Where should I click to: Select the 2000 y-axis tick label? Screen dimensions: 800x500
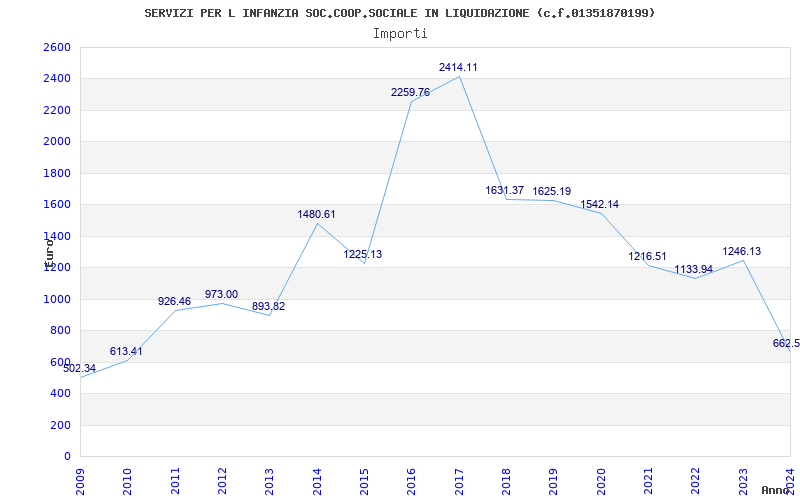tap(57, 142)
